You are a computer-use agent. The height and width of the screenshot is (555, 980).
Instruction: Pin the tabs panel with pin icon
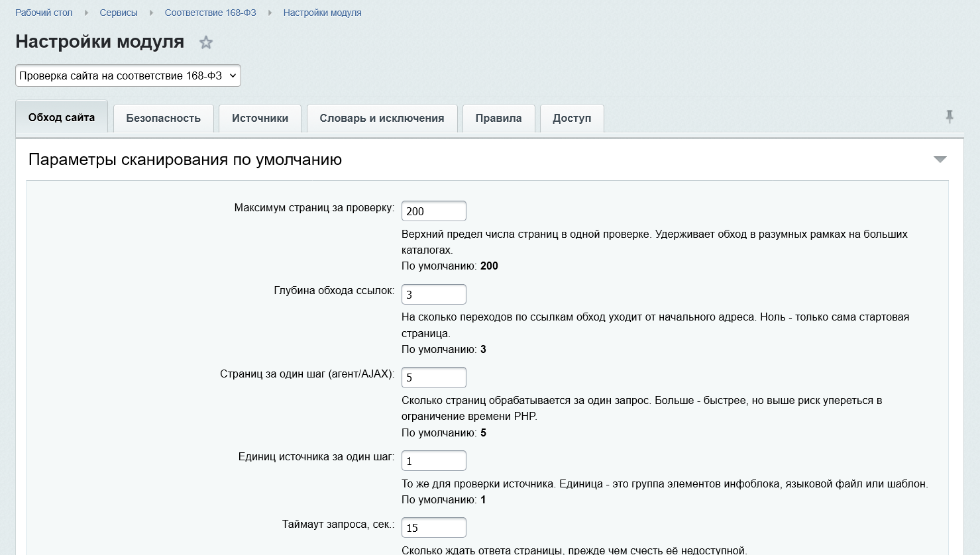click(x=950, y=117)
